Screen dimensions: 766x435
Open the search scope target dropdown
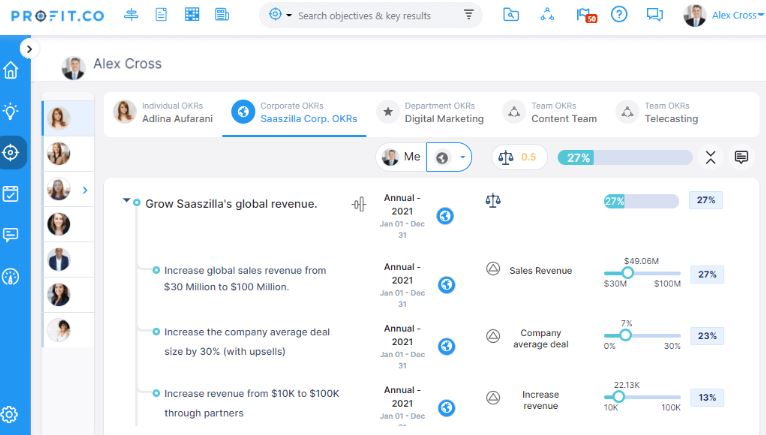tap(280, 15)
